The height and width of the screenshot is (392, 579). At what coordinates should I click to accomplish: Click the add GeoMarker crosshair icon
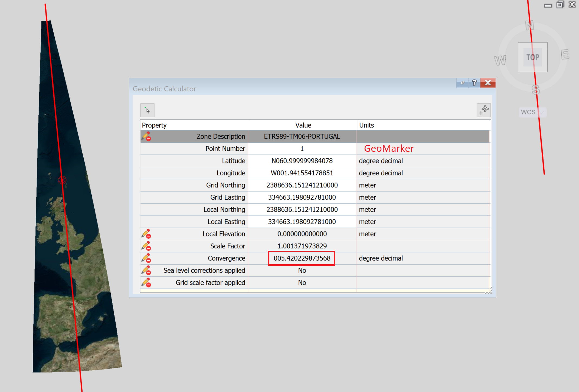tap(483, 110)
